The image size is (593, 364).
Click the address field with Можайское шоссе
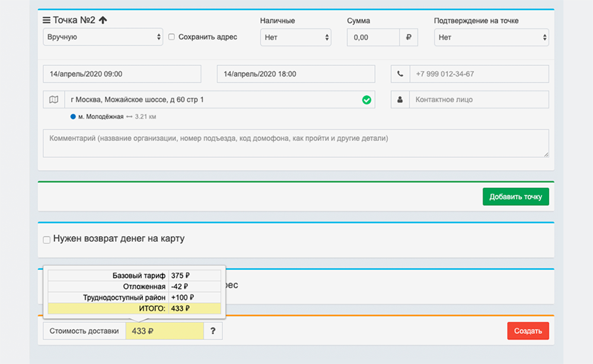pos(220,100)
